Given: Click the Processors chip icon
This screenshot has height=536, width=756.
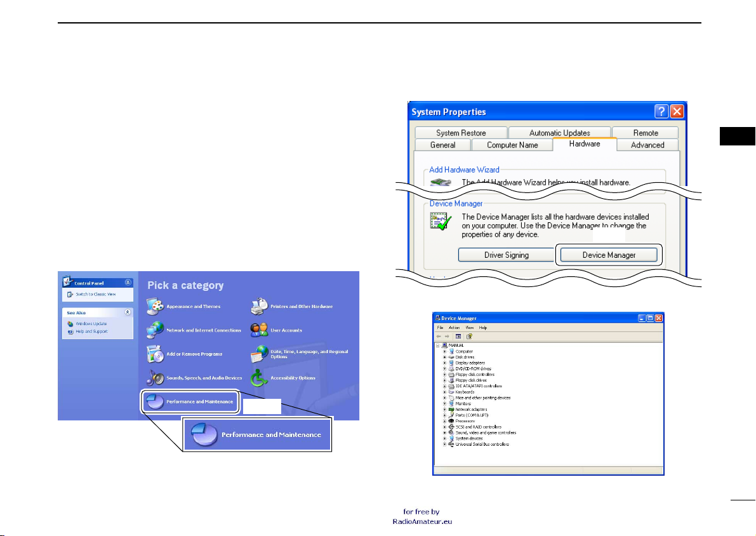Looking at the screenshot, I should coord(451,420).
